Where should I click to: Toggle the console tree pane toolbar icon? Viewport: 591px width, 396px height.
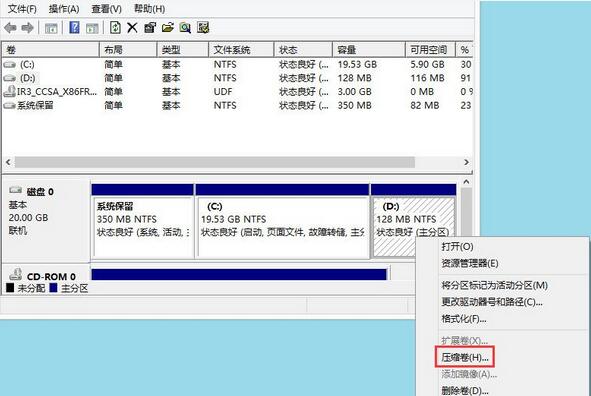[x=51, y=28]
